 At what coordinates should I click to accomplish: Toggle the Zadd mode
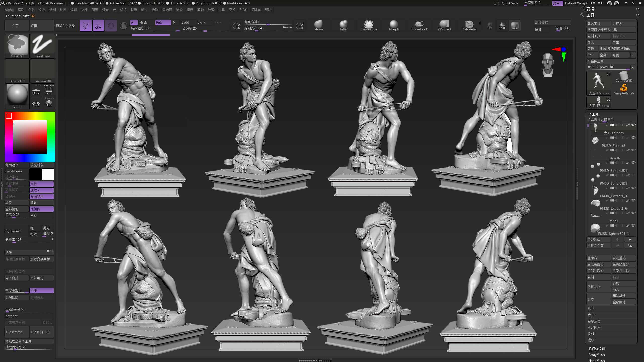pyautogui.click(x=185, y=22)
